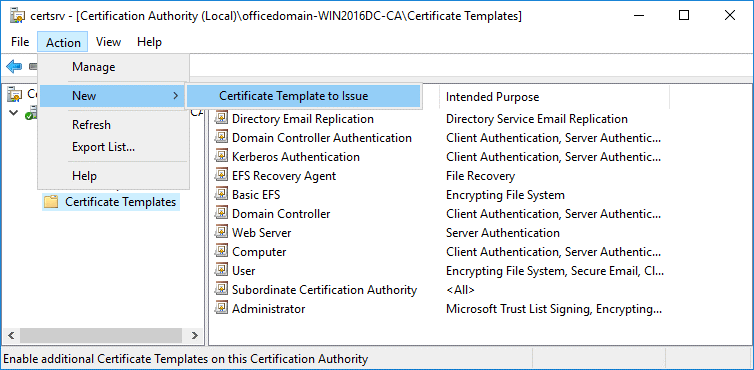The width and height of the screenshot is (754, 370).
Task: Click the Certification Authority root tree icon
Action: click(x=14, y=95)
